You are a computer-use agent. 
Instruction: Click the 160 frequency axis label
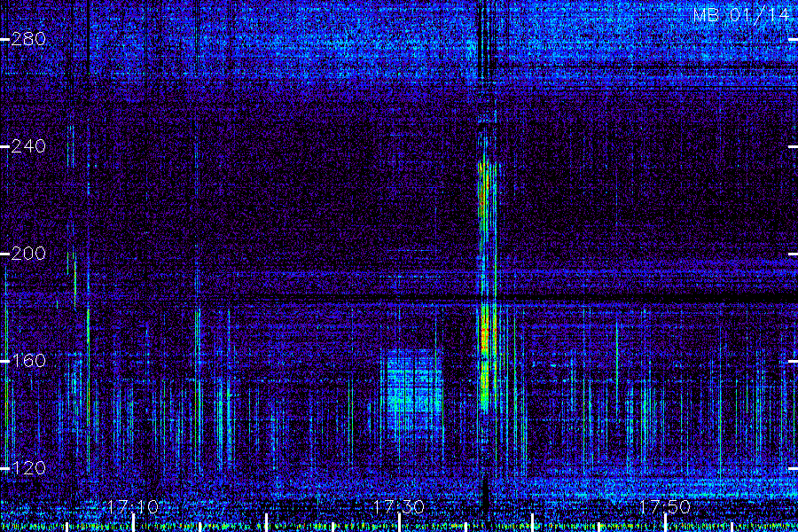point(28,361)
